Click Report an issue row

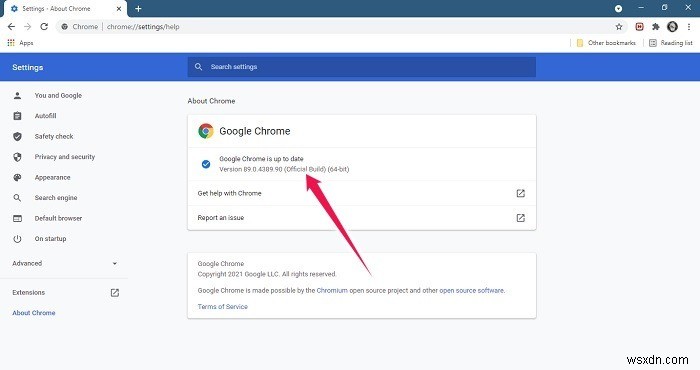(x=362, y=218)
